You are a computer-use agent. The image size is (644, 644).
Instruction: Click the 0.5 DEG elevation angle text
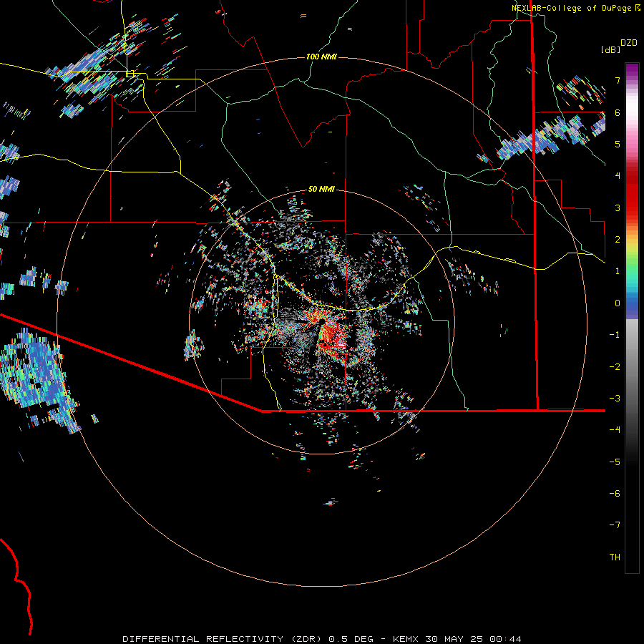tap(351, 639)
